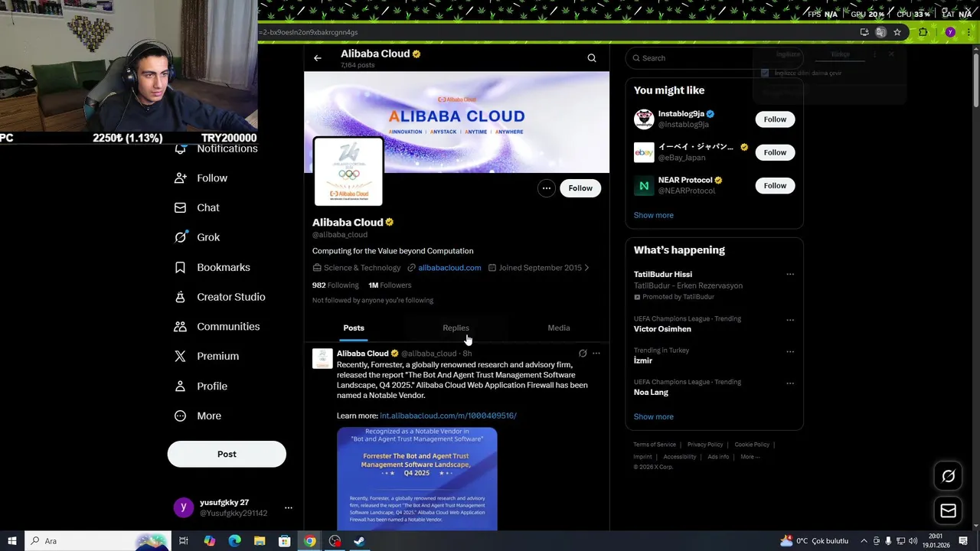Open options for the İzmir trend
Viewport: 980px width, 551px height.
click(790, 352)
